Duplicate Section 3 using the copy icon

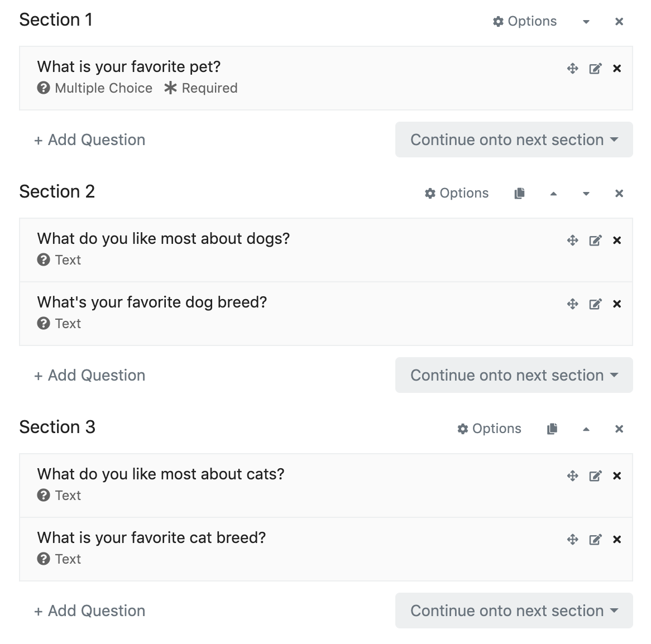coord(552,429)
